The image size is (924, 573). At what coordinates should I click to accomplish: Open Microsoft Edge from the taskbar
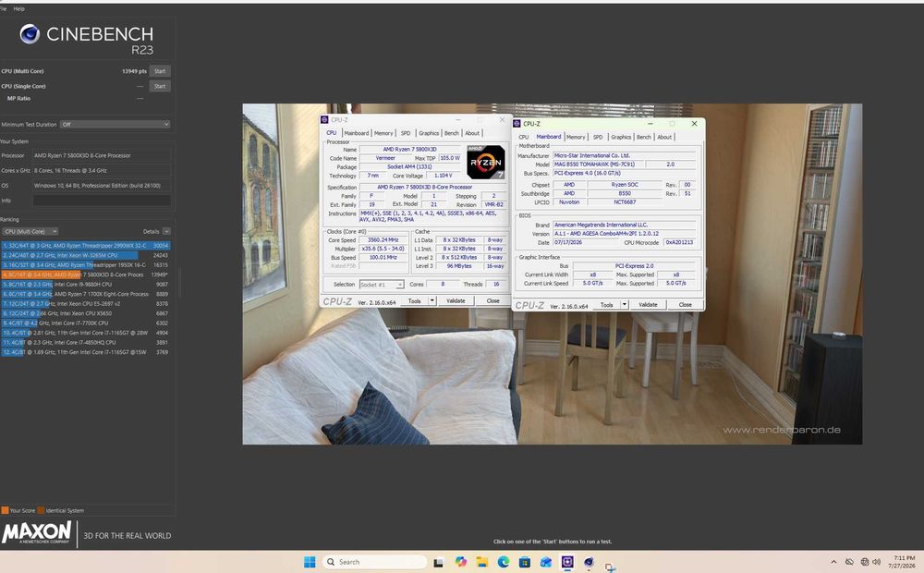coord(504,562)
